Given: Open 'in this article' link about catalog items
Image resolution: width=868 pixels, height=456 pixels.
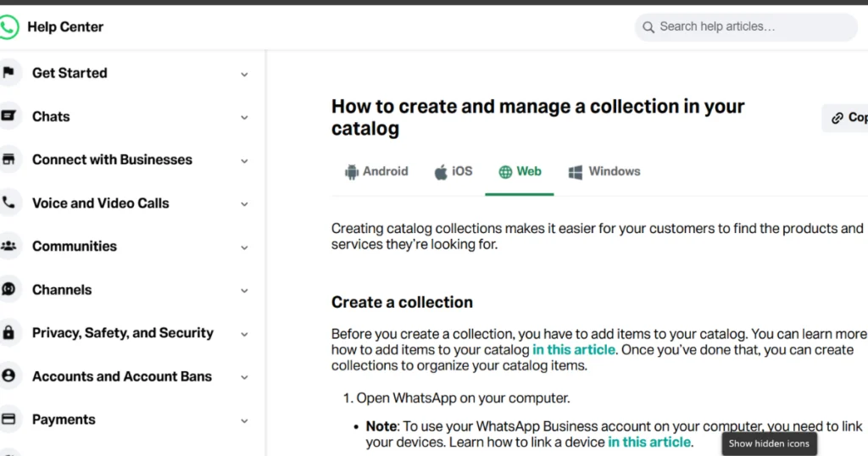Looking at the screenshot, I should click(x=574, y=350).
